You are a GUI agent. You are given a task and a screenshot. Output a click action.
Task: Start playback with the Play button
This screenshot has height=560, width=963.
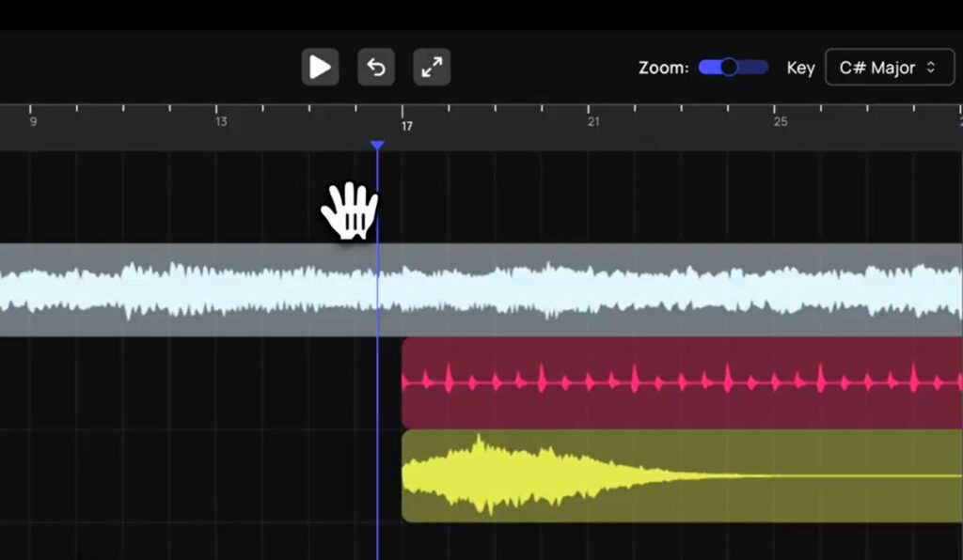pyautogui.click(x=320, y=67)
